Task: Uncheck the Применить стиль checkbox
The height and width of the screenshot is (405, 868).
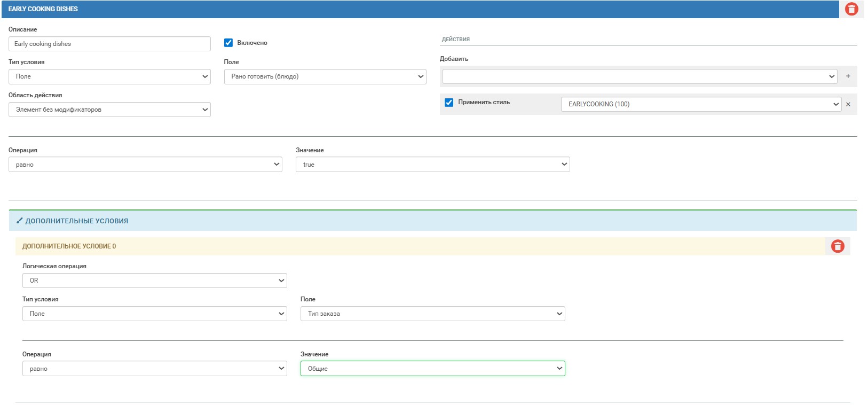Action: point(449,103)
